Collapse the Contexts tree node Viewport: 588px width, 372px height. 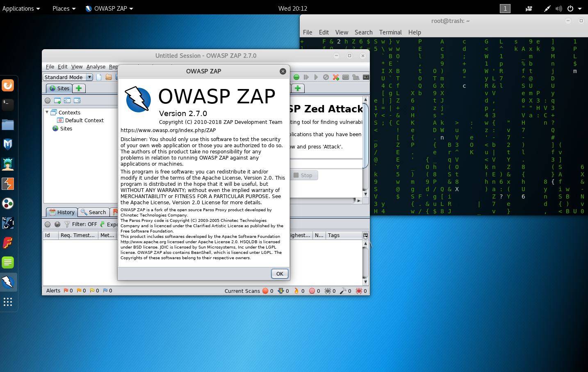[47, 112]
